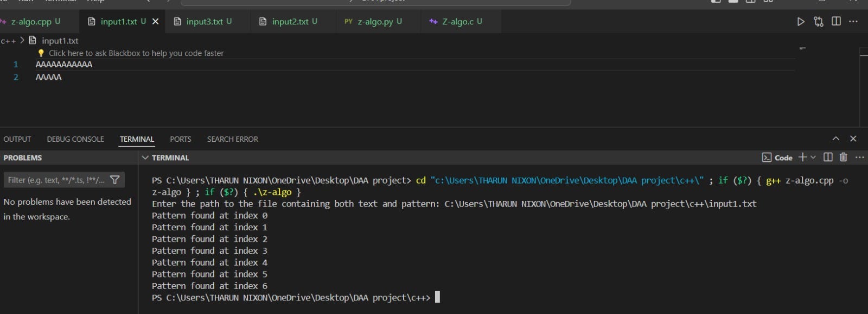Focus the Problems filter input field
The image size is (868, 314).
pyautogui.click(x=56, y=180)
